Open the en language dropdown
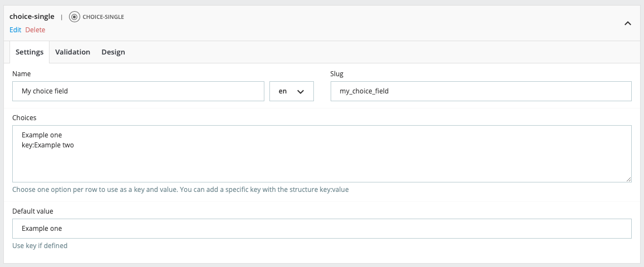 (291, 91)
